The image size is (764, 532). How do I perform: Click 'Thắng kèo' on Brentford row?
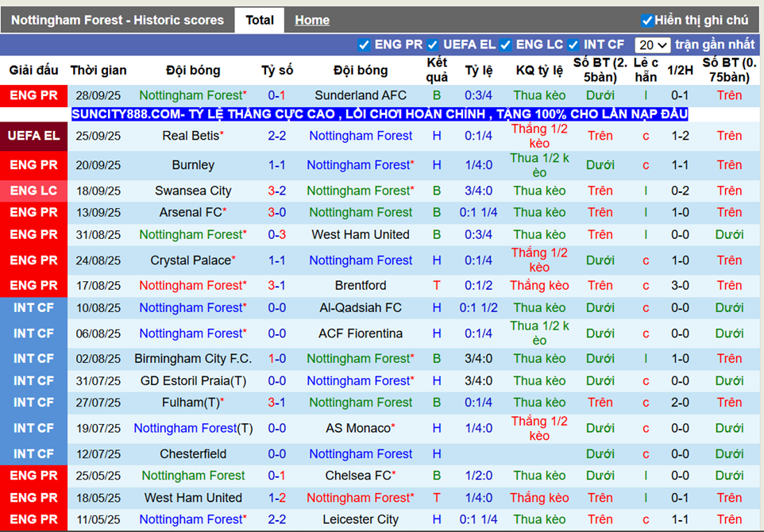coord(539,286)
